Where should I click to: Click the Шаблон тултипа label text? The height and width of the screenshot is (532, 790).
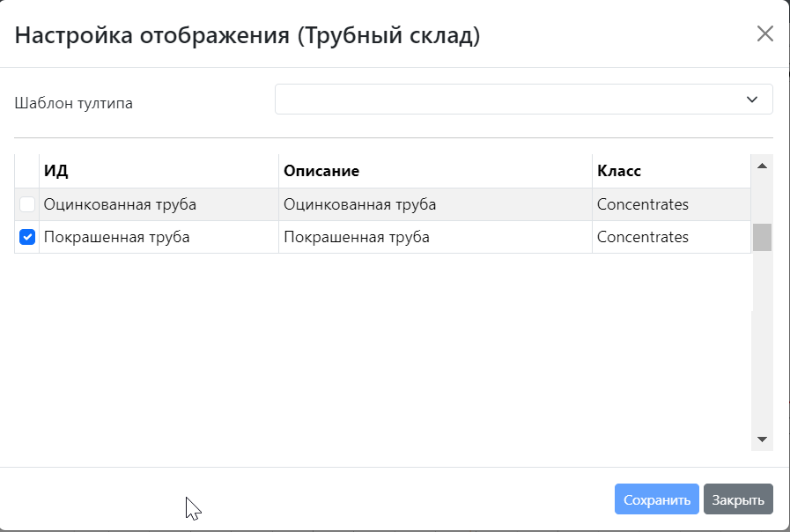(x=74, y=103)
